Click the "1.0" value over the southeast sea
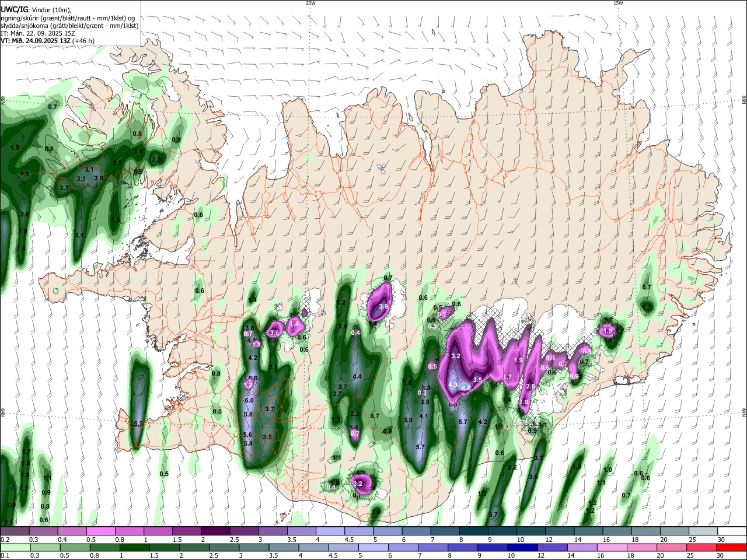747x560 pixels. pos(608,470)
